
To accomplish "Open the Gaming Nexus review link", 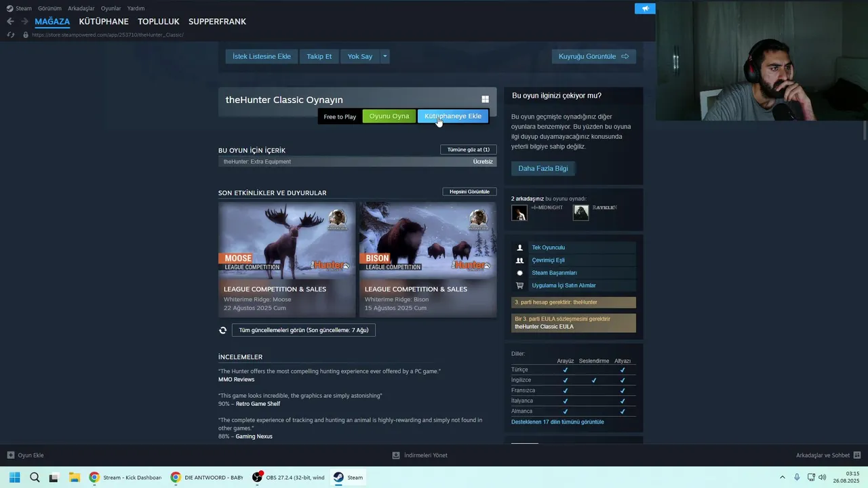I will click(x=254, y=436).
